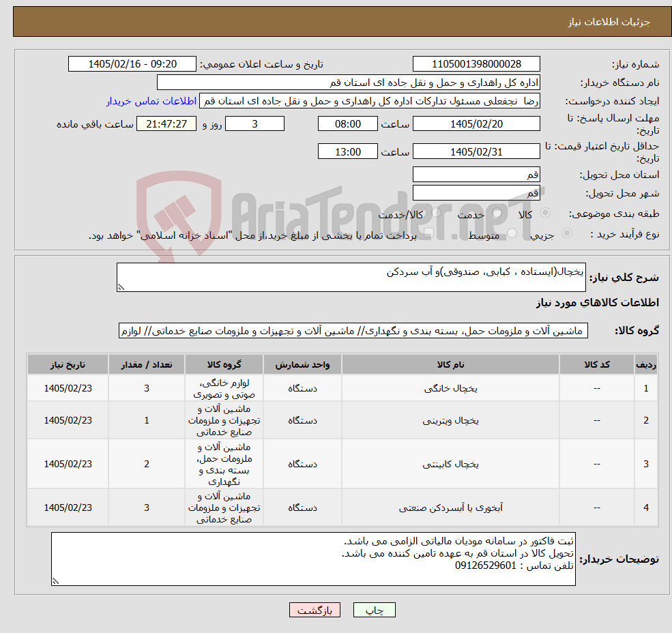The height and width of the screenshot is (633, 672).
Task: Click the need number field 1105001398000028
Action: tap(476, 64)
